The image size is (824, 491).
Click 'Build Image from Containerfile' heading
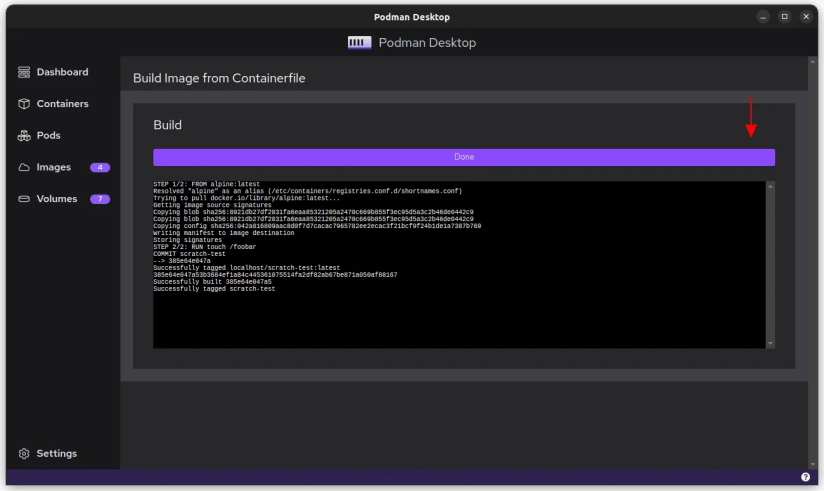219,78
